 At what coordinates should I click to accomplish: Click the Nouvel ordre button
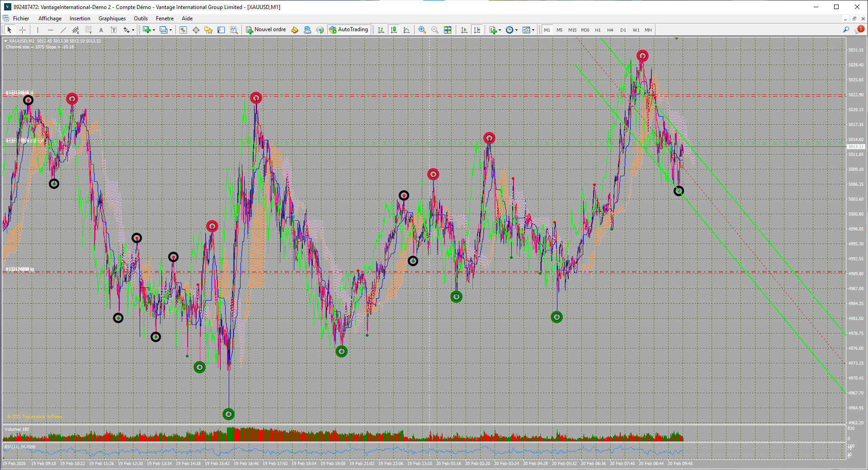[x=266, y=30]
